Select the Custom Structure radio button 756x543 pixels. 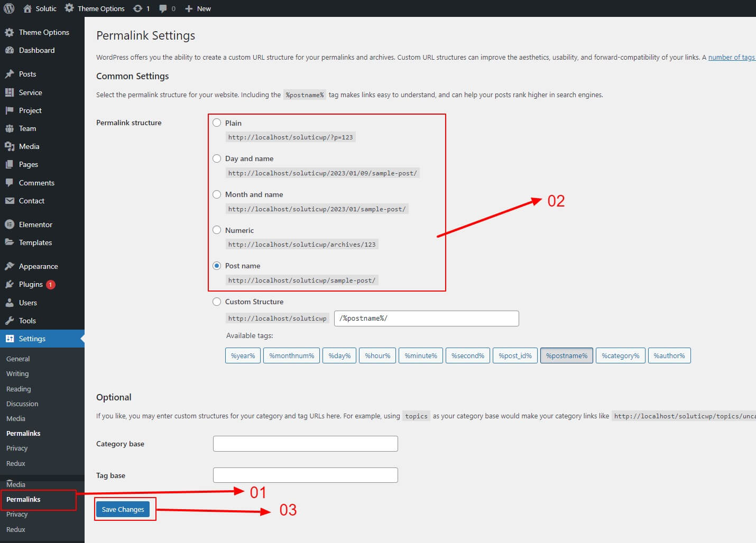(x=217, y=302)
